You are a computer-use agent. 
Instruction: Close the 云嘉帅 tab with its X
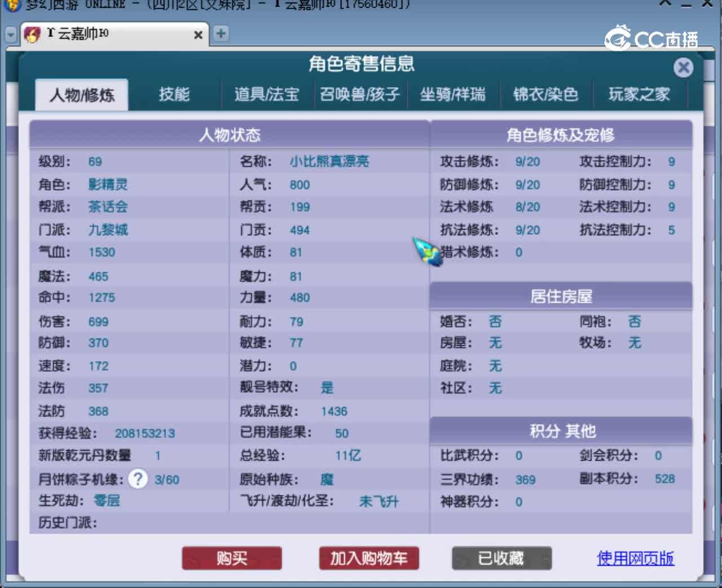[x=198, y=35]
